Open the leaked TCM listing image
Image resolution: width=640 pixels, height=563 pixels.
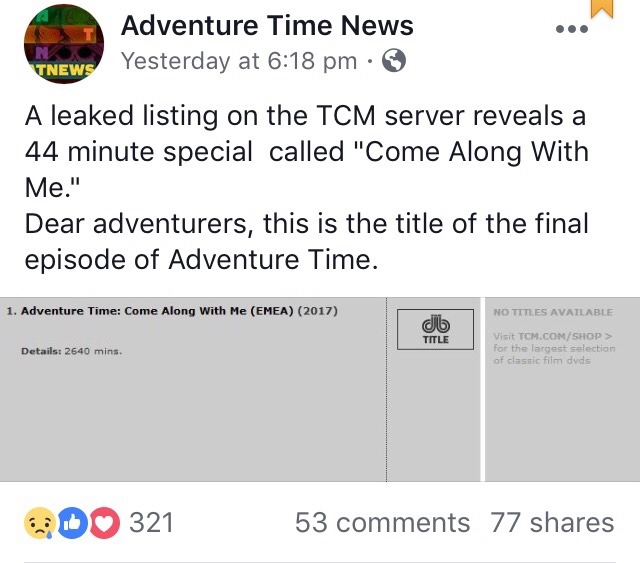coord(320,389)
